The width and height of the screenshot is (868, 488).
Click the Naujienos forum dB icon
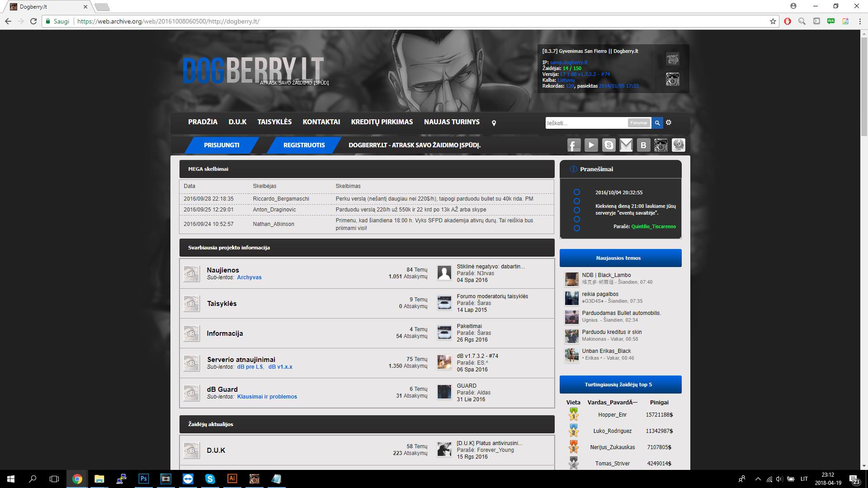[191, 274]
